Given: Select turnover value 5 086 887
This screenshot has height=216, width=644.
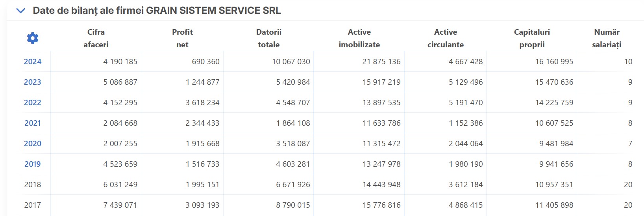Looking at the screenshot, I should coord(120,82).
